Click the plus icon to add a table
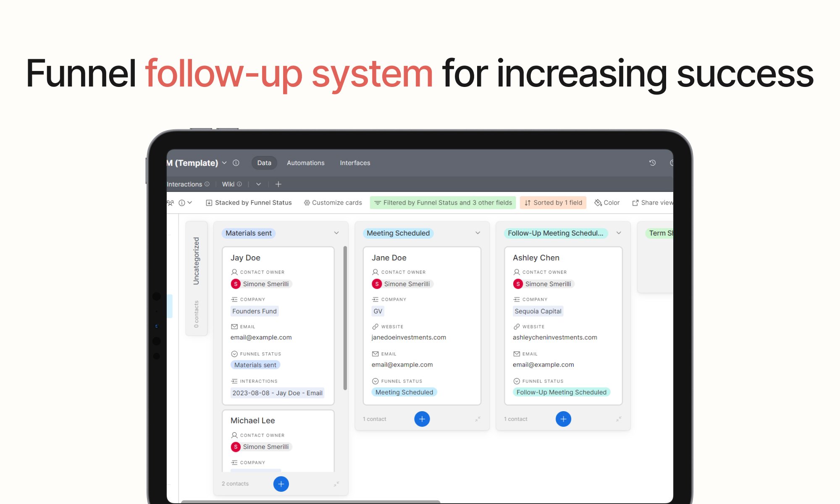Viewport: 840px width, 504px height. coord(278,184)
